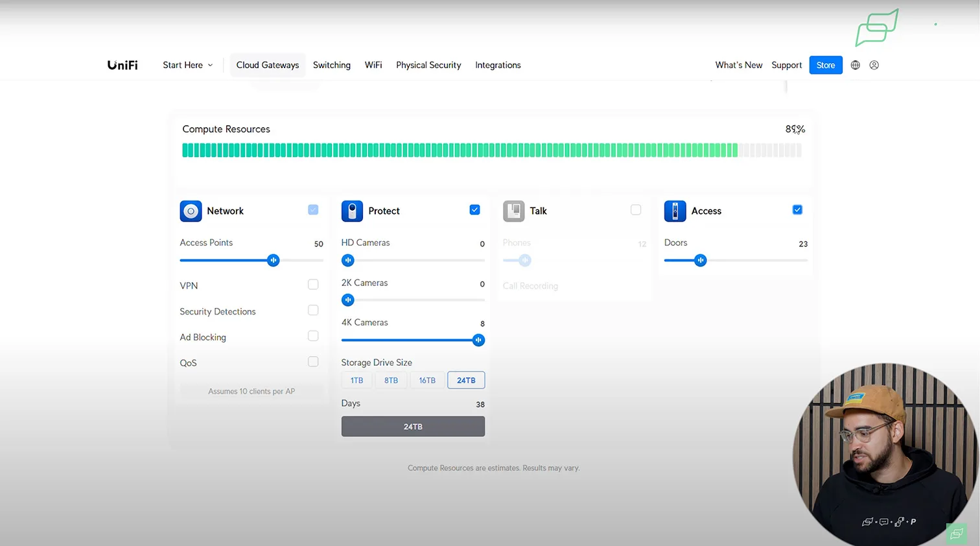Click the chat widget icon in corner
This screenshot has width=980, height=546.
(x=957, y=534)
